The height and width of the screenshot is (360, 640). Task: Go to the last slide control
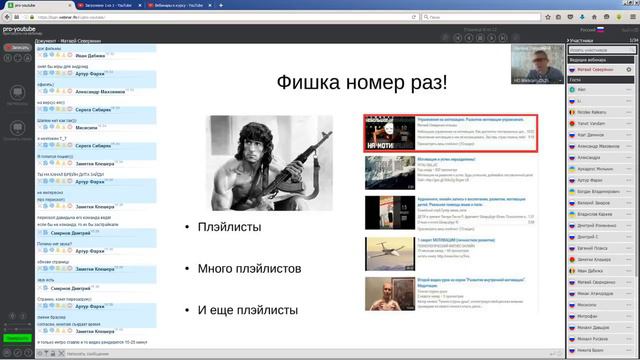[503, 38]
